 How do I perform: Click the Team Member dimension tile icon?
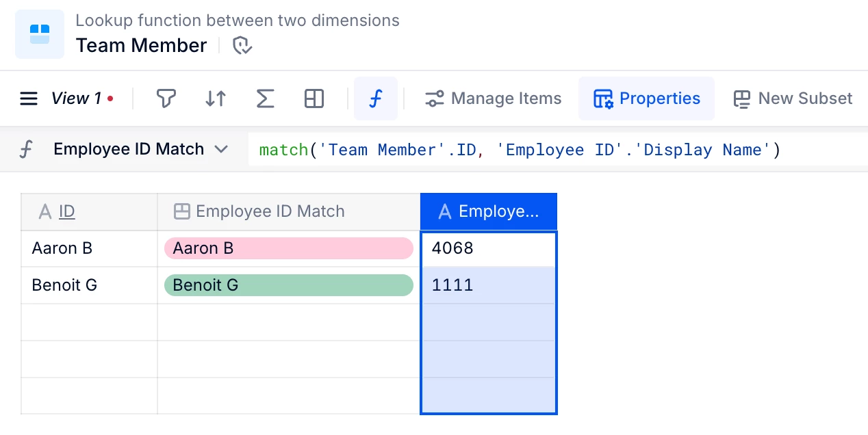point(40,34)
